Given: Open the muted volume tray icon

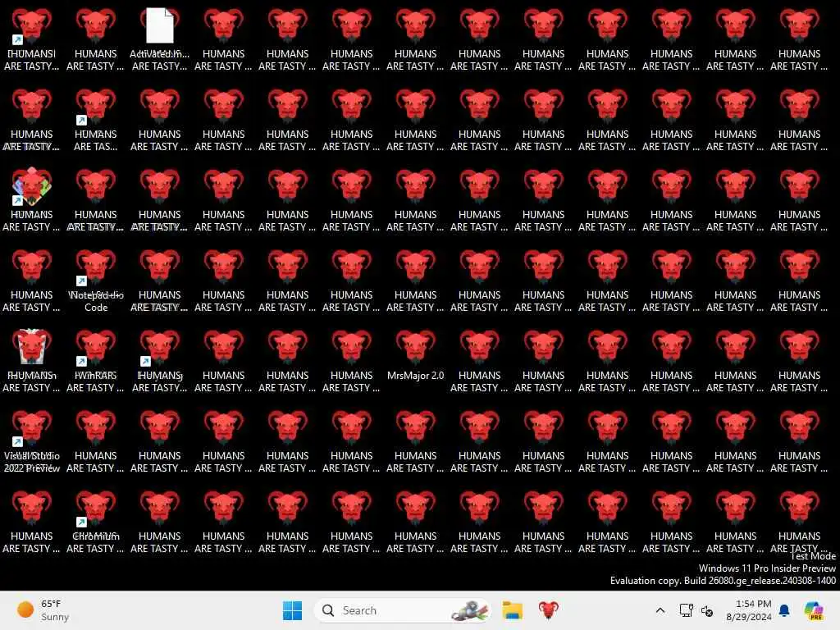Looking at the screenshot, I should point(706,610).
